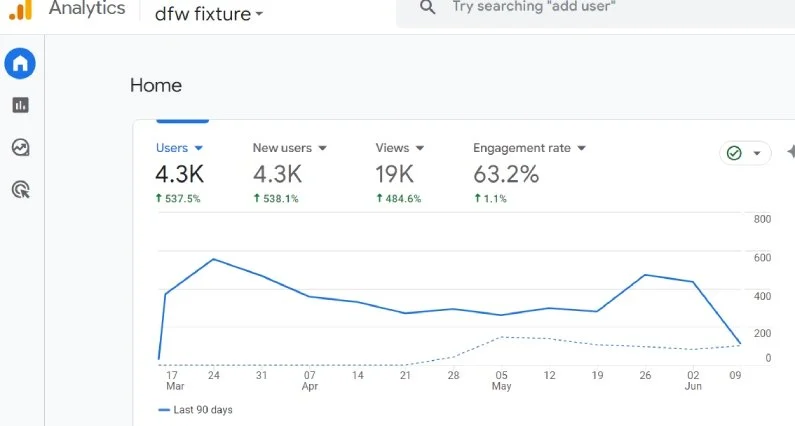Click the Analytics product name
The height and width of the screenshot is (426, 795).
(x=87, y=8)
